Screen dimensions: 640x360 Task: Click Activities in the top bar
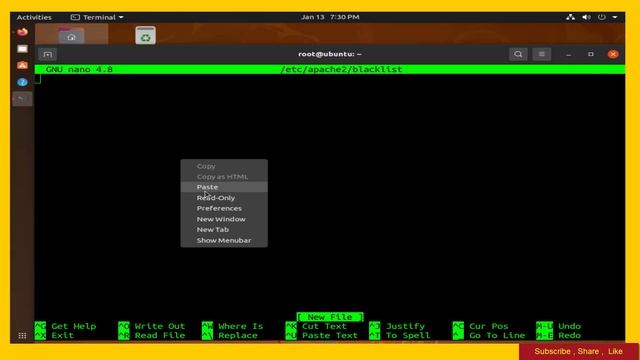pyautogui.click(x=34, y=17)
